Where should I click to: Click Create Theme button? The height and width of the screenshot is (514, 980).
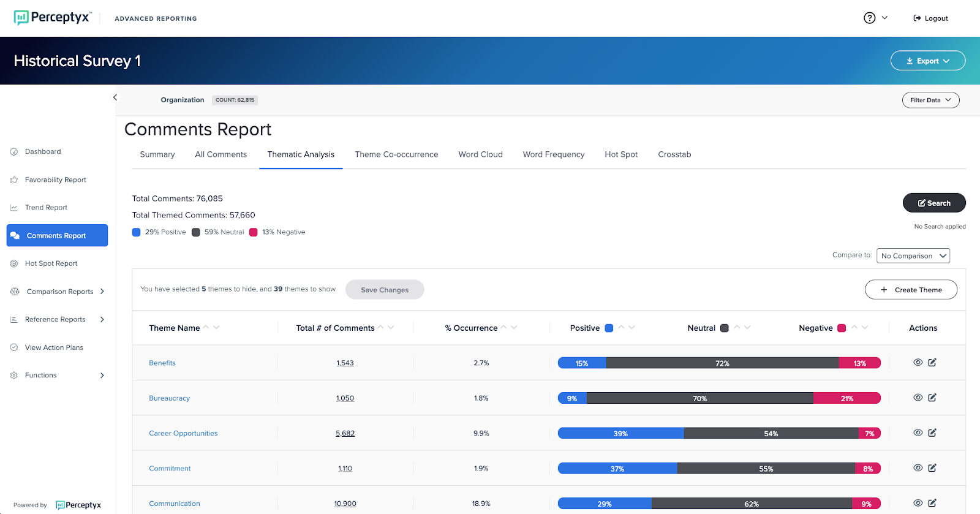click(911, 290)
